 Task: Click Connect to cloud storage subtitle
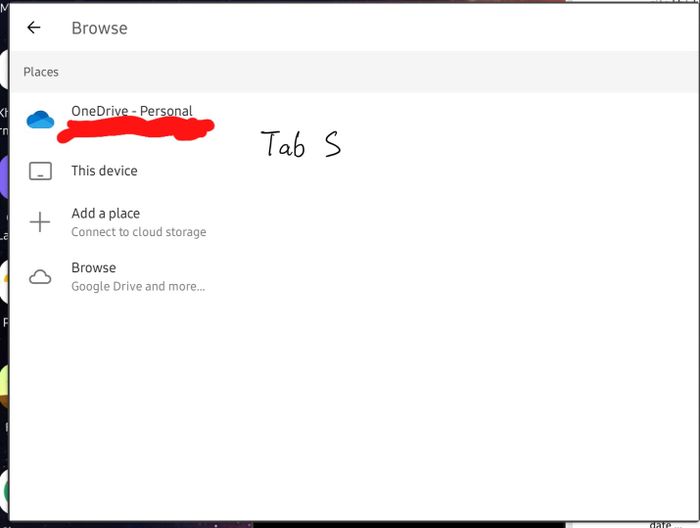coord(138,232)
